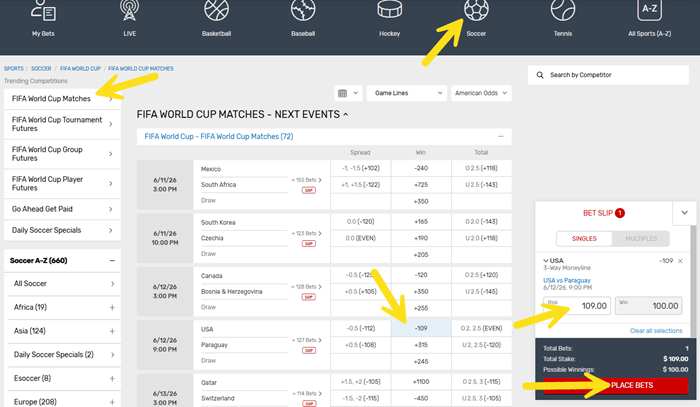Open the SGP badge for USA match

click(308, 351)
